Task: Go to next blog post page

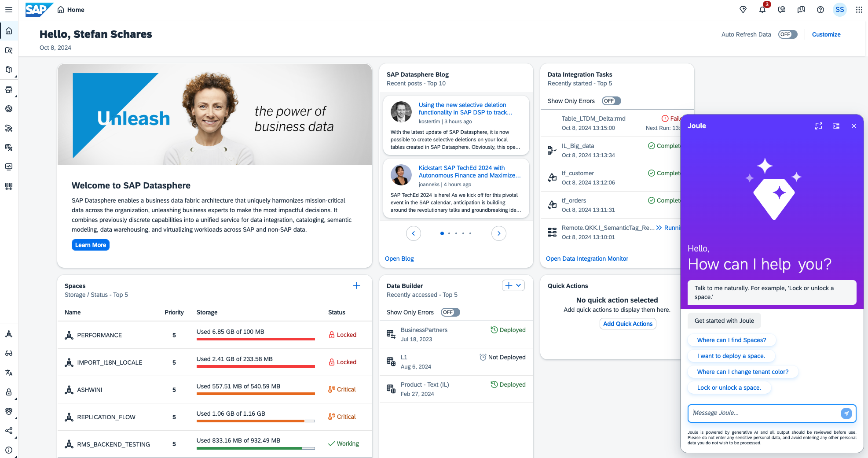Action: tap(498, 233)
